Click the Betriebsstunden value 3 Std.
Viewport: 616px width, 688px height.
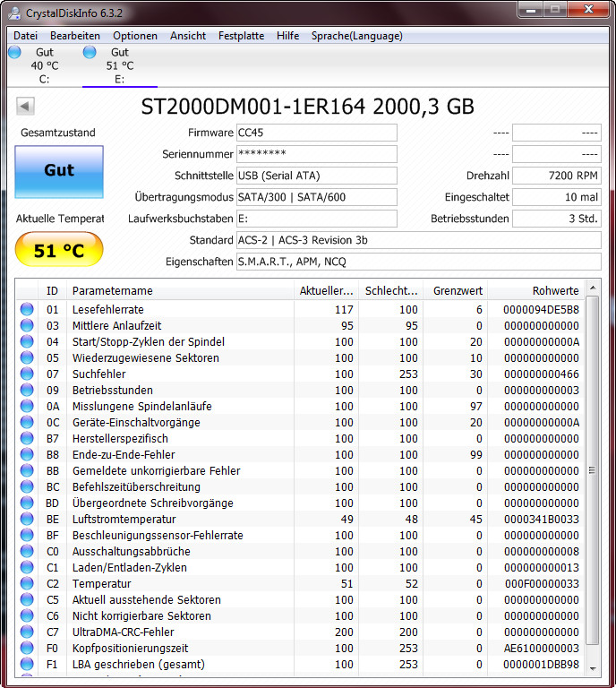[x=556, y=219]
